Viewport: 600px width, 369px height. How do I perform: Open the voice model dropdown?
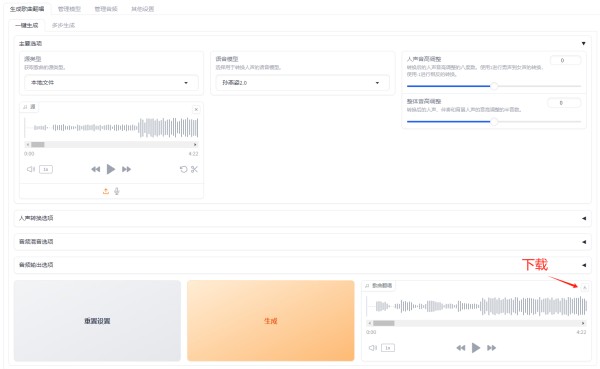302,83
